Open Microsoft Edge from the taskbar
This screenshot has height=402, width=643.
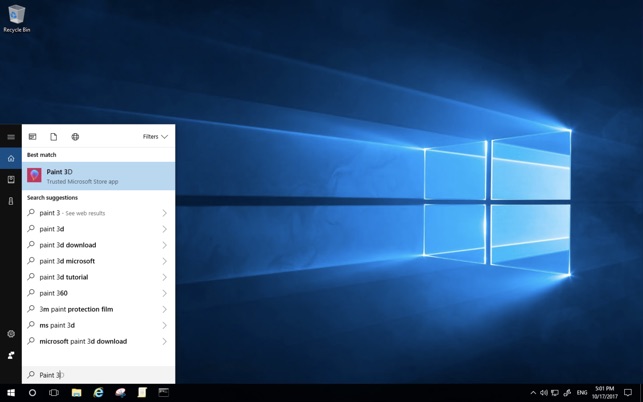coord(98,393)
